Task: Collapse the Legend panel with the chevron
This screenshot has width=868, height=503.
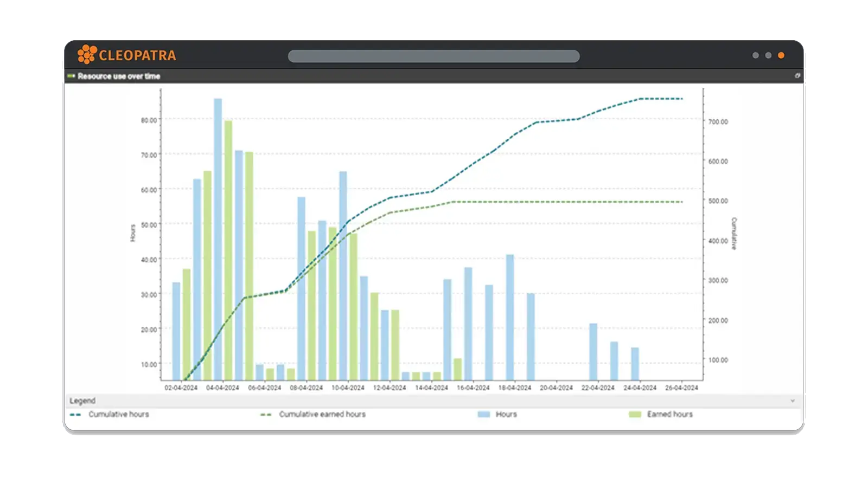Action: (793, 401)
